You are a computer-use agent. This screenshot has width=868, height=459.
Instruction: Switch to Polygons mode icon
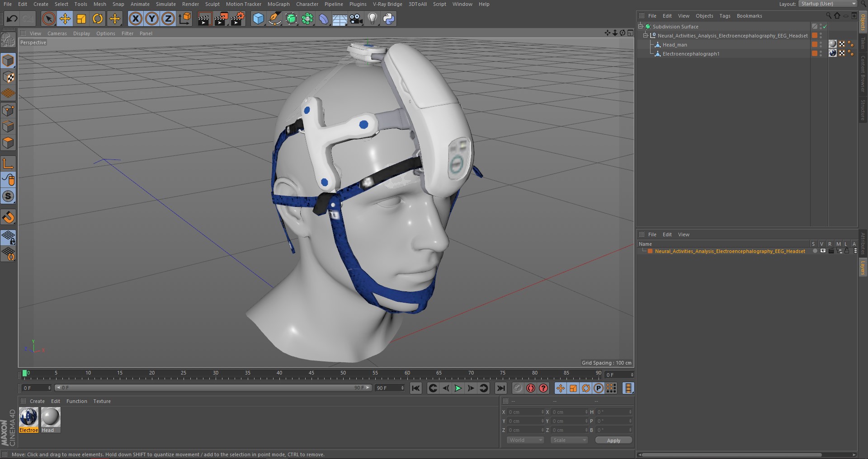(x=8, y=143)
